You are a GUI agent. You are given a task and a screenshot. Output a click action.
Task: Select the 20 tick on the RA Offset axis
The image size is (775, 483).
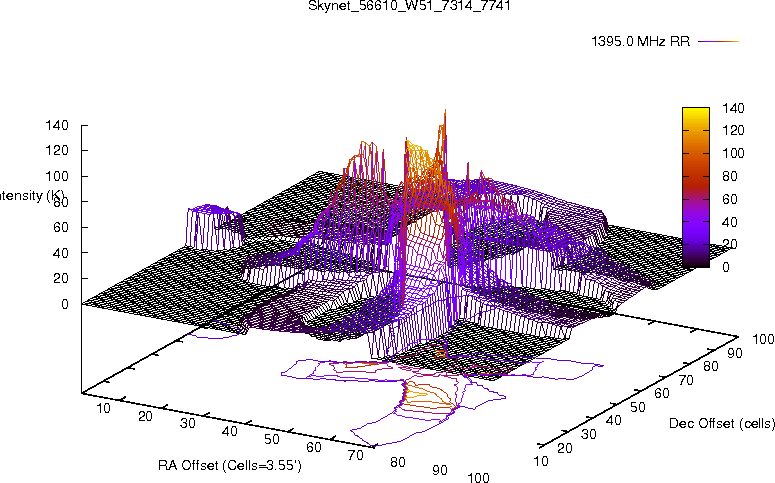coord(145,416)
